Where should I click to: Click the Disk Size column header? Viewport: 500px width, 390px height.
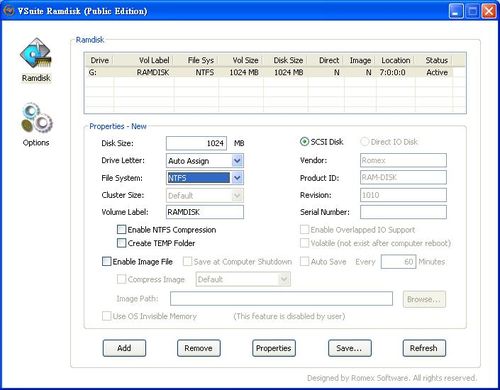click(x=286, y=60)
